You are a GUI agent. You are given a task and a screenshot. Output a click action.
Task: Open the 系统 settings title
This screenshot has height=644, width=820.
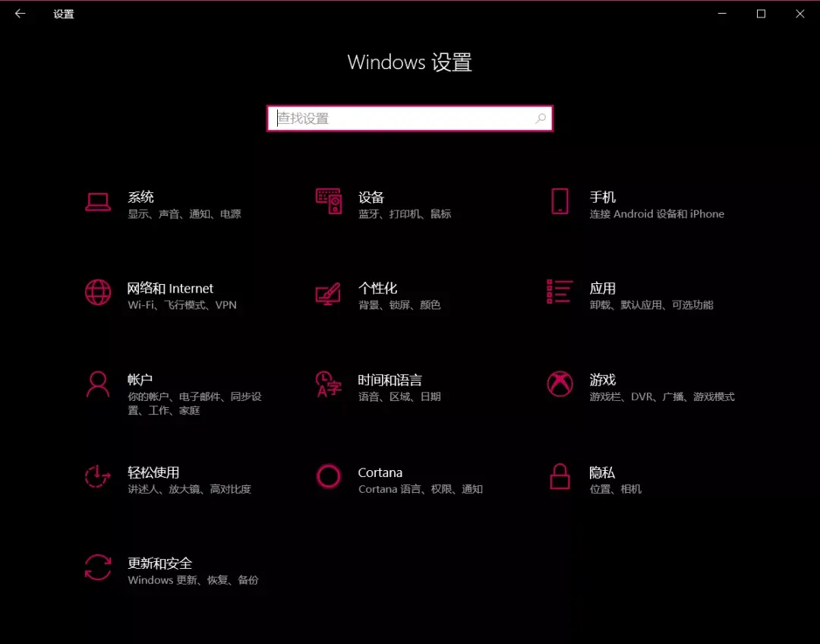tap(140, 197)
